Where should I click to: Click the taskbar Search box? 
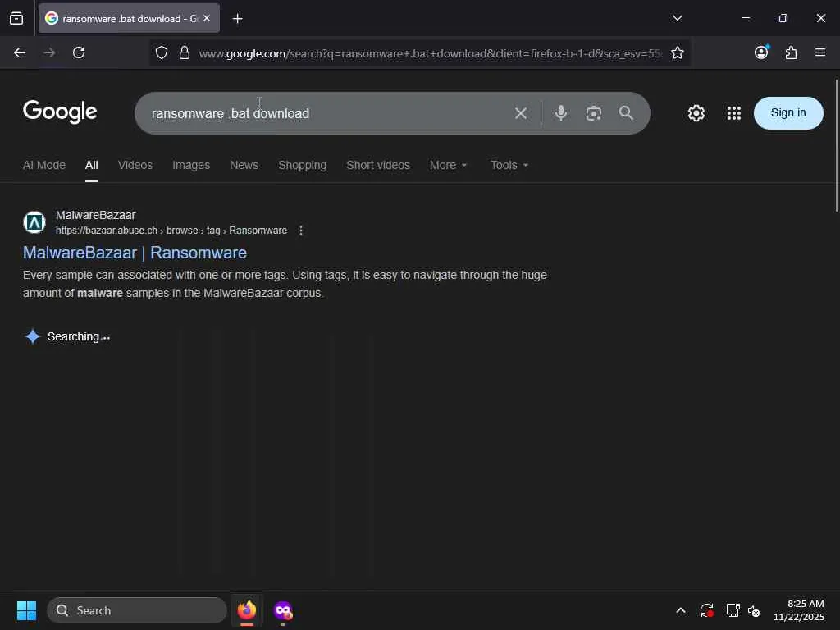pos(137,610)
